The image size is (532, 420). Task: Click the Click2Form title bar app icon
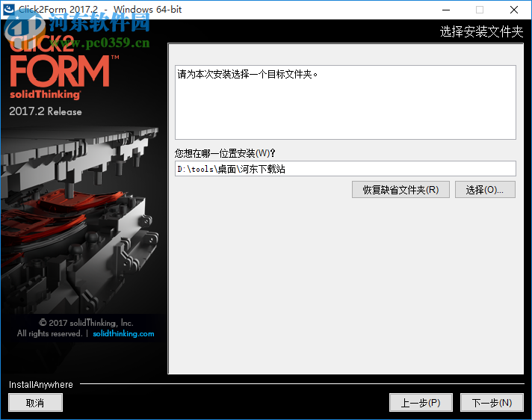8,10
